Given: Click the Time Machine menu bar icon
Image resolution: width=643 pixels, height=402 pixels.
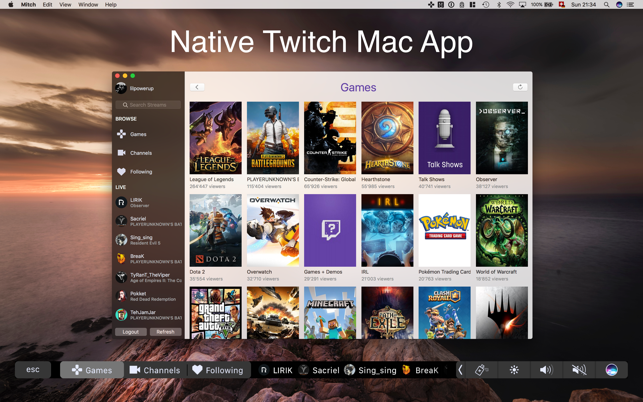Looking at the screenshot, I should click(486, 5).
